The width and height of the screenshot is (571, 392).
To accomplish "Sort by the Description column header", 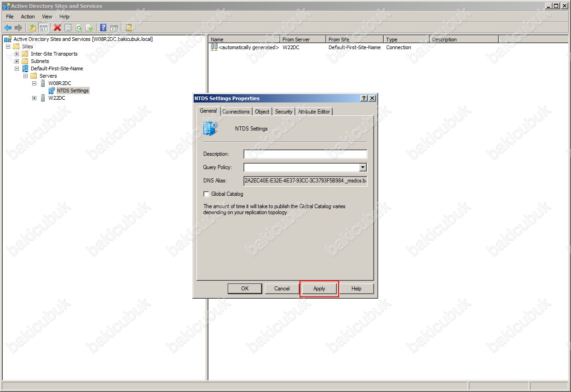I will (x=464, y=40).
